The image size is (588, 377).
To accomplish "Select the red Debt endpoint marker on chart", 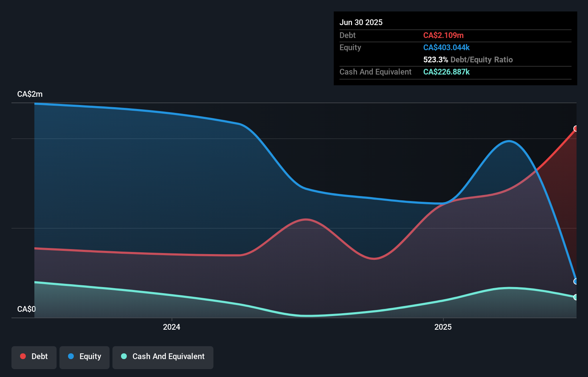I will click(x=576, y=129).
